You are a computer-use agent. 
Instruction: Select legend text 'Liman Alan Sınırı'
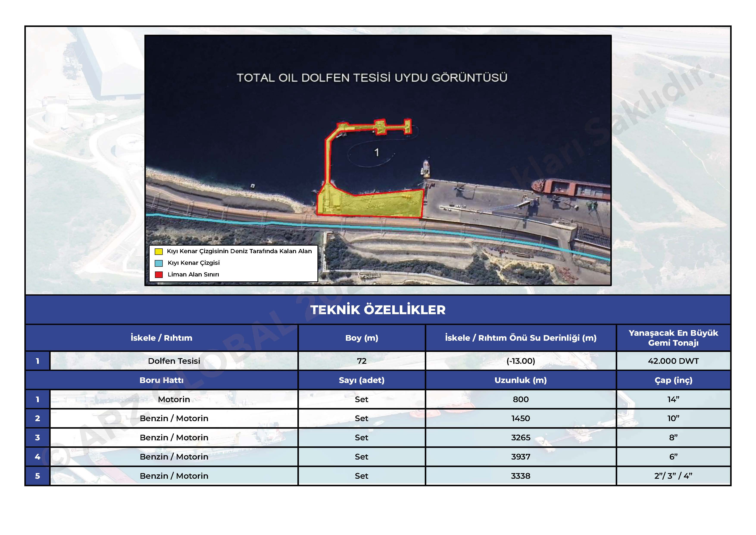click(193, 275)
